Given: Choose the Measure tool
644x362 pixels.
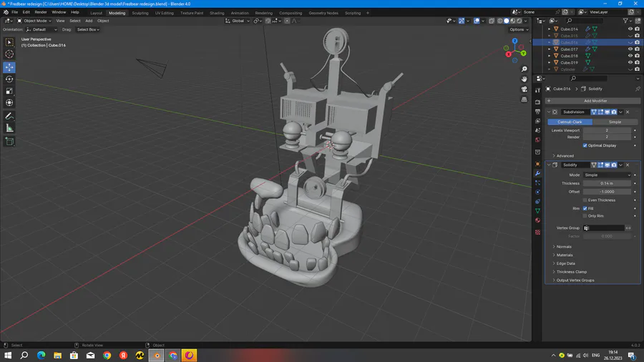Looking at the screenshot, I should [9, 129].
